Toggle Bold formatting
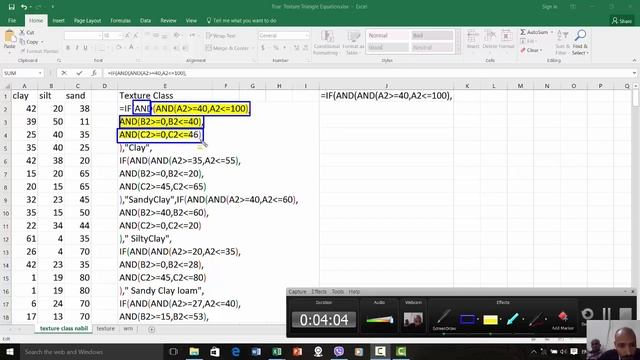The image size is (640, 360). (68, 48)
